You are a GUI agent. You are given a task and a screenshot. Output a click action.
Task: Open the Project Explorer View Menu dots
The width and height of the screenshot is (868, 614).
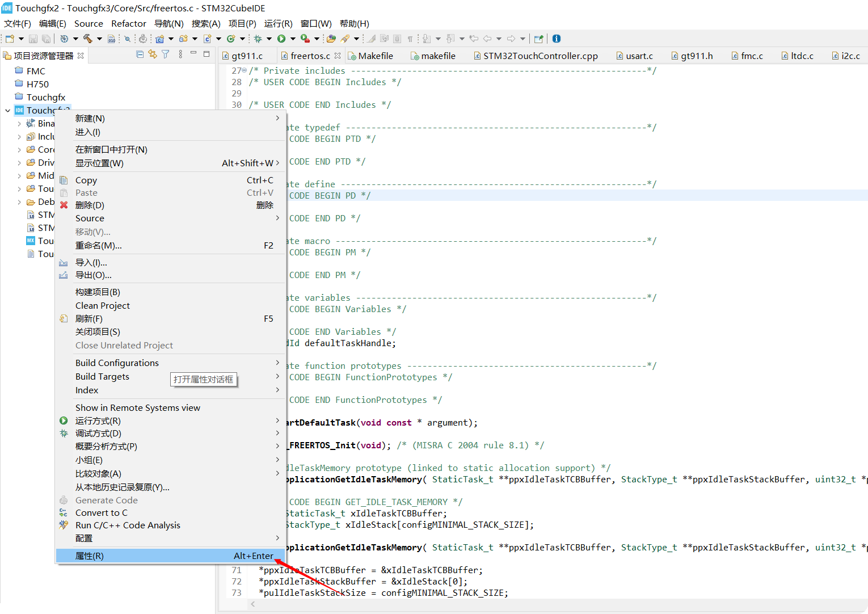[x=180, y=53]
